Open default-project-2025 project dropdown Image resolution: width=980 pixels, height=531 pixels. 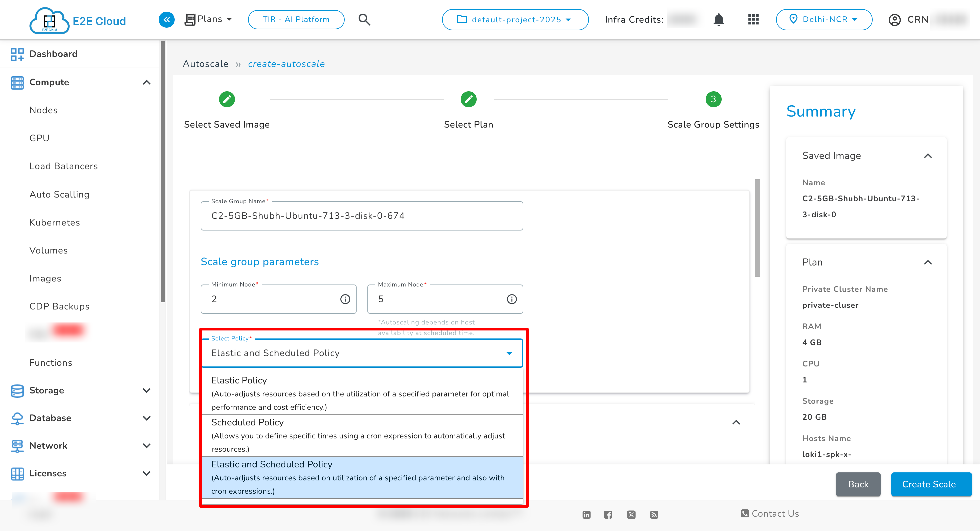(515, 19)
